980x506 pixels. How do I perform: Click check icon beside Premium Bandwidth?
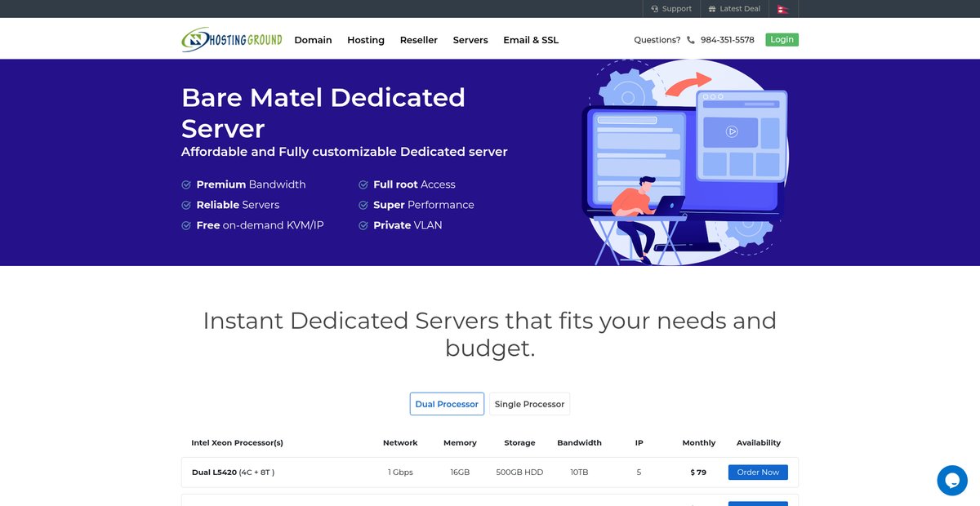click(186, 185)
